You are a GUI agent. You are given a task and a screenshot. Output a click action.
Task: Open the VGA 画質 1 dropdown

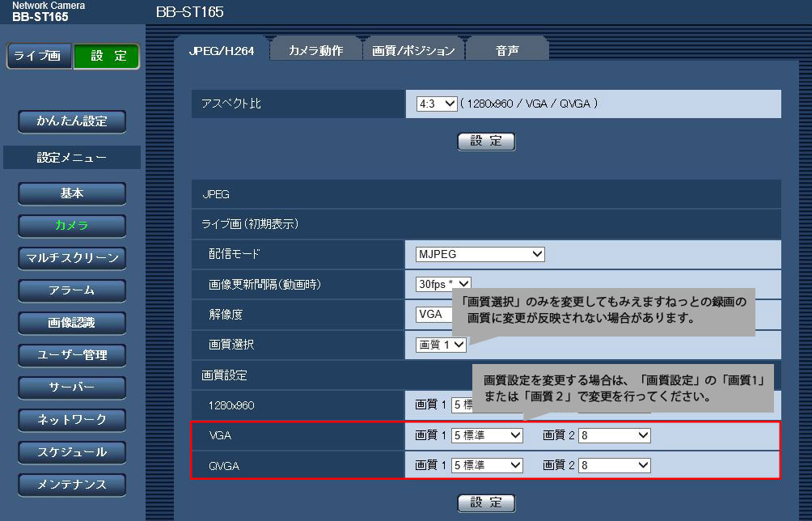click(487, 435)
